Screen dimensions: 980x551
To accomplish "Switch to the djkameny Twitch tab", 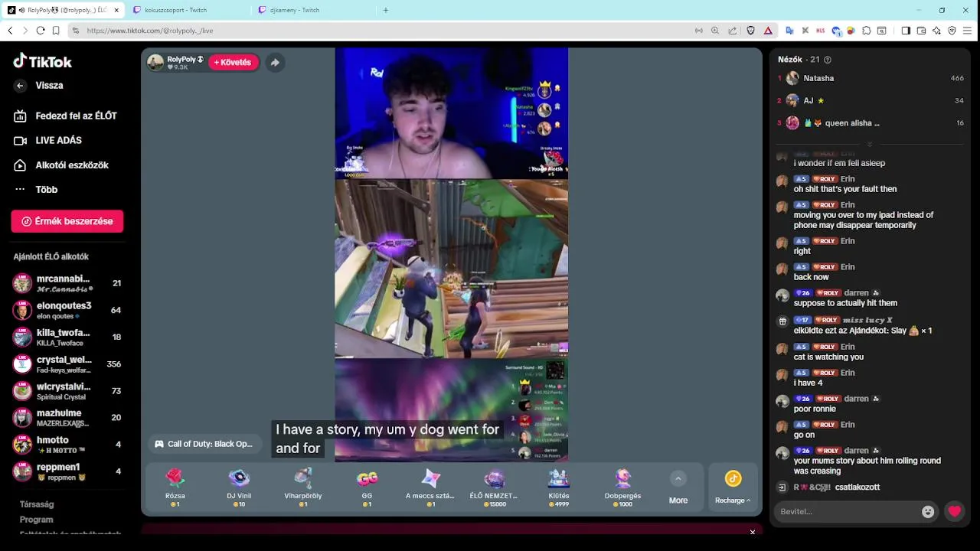I will click(313, 10).
